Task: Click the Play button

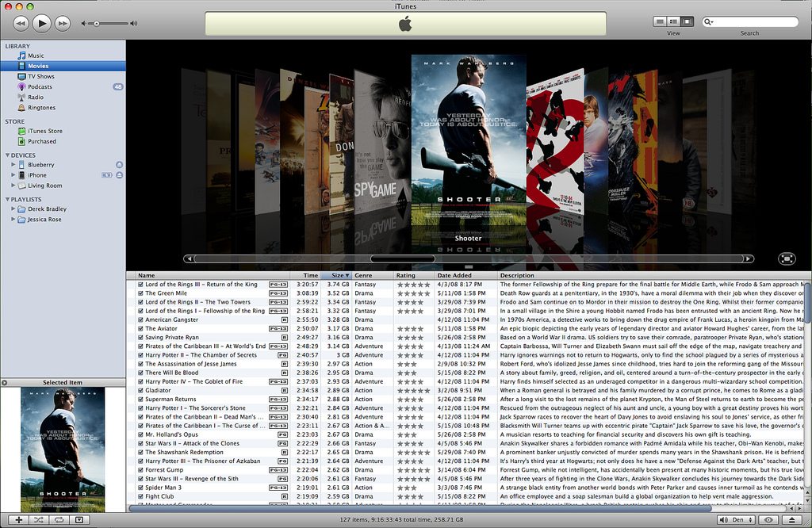Action: pos(41,23)
